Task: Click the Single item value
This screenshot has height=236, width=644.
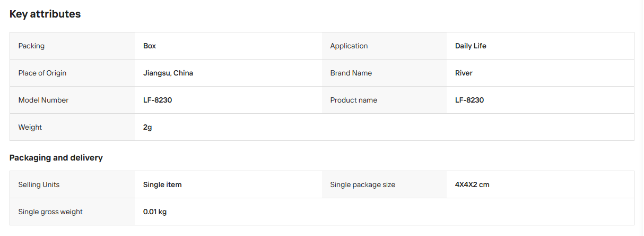Action: point(162,184)
